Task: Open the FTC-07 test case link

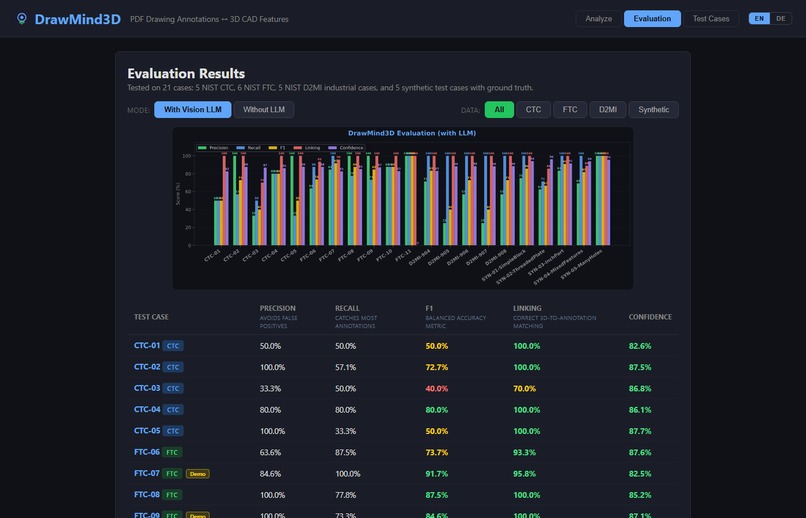Action: pos(147,473)
